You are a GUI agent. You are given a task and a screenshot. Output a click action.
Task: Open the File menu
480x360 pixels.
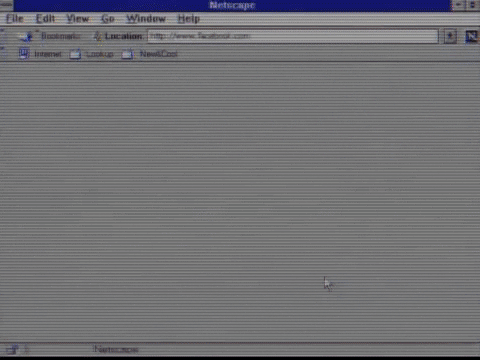click(x=15, y=19)
